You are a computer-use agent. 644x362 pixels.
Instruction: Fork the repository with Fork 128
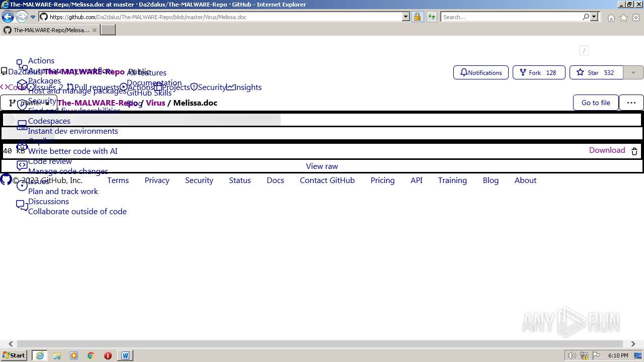point(539,72)
